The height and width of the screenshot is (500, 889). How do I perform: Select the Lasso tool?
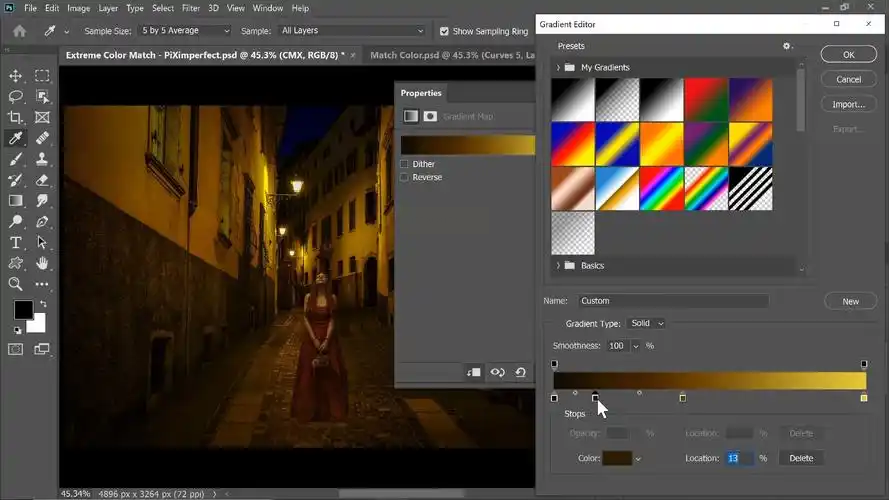click(x=16, y=97)
